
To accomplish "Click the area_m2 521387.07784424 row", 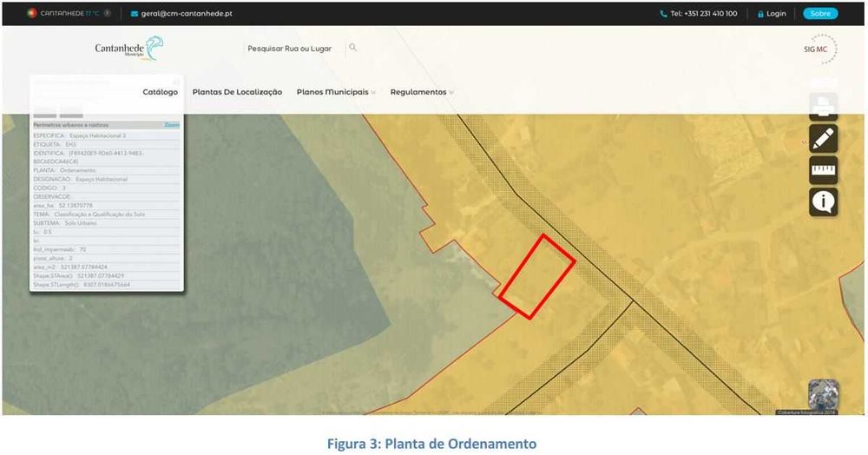I will (106, 267).
